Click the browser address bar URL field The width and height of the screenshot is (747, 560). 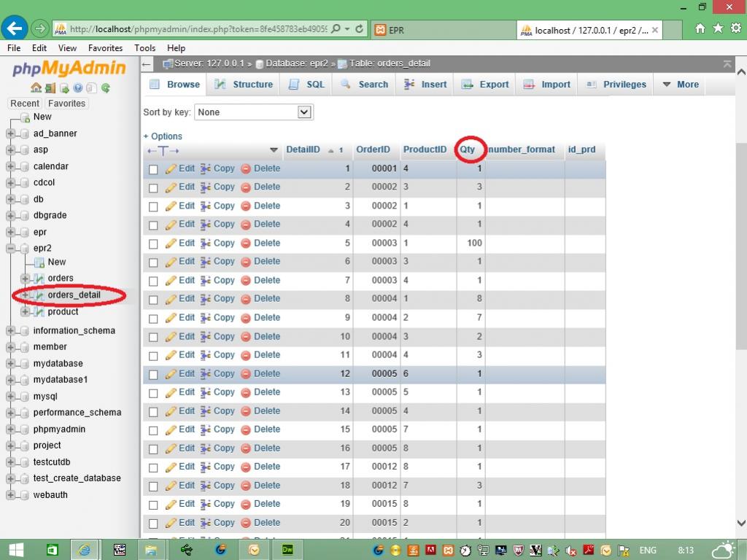(x=197, y=29)
